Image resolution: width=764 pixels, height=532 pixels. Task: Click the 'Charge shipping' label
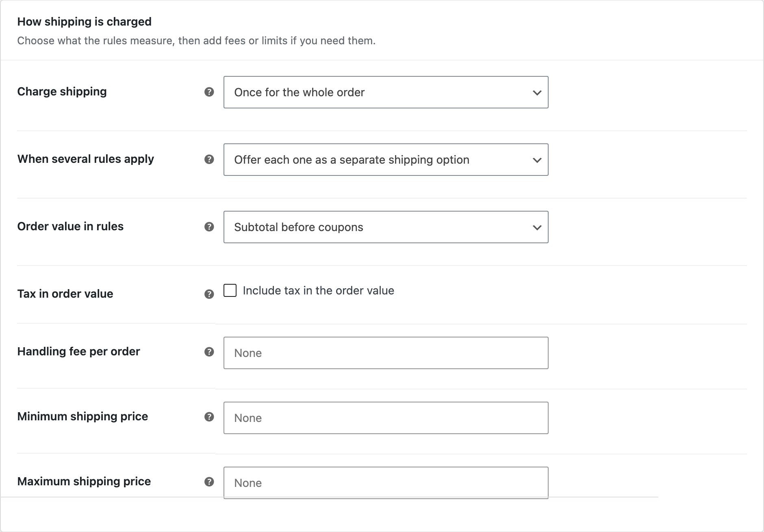click(62, 92)
